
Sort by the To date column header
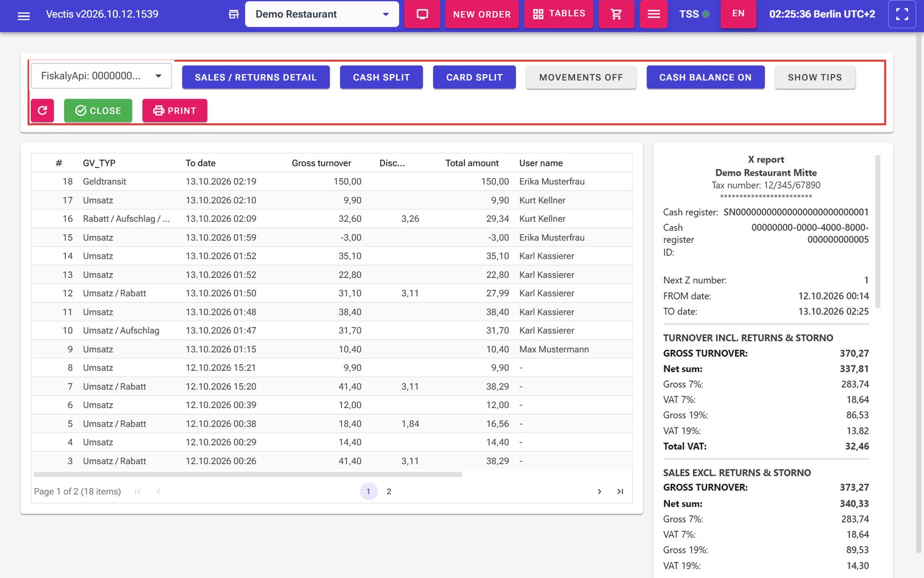(x=201, y=163)
